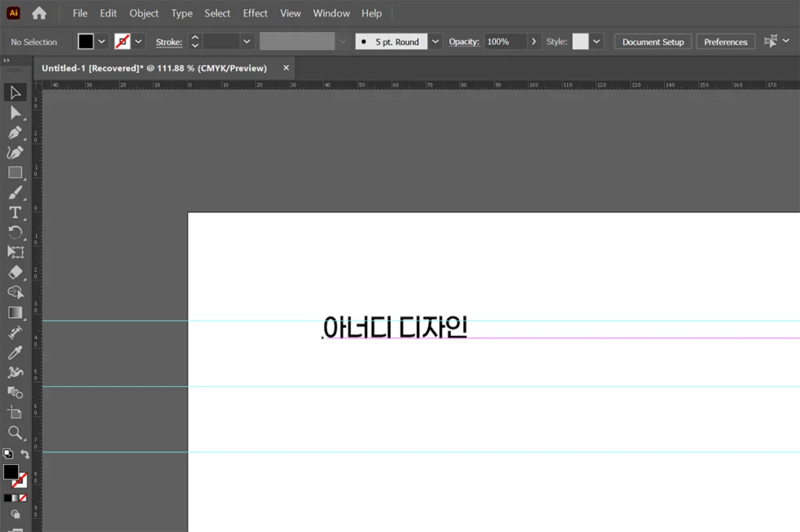Screen dimensions: 800x532
Task: Select the Type tool
Action: coord(15,212)
